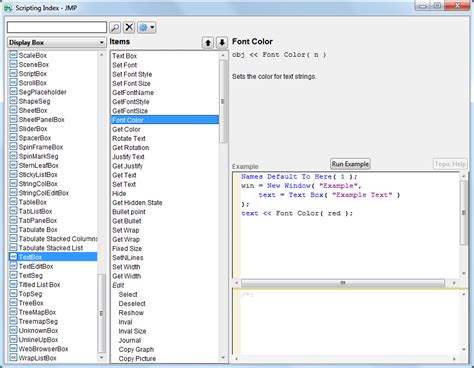Click the StemLeafBox icon

[x=13, y=165]
